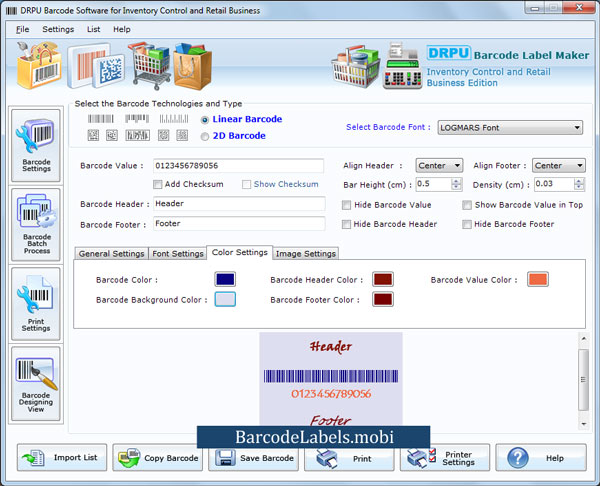
Task: Check Hide Barcode Header option
Action: [x=346, y=224]
